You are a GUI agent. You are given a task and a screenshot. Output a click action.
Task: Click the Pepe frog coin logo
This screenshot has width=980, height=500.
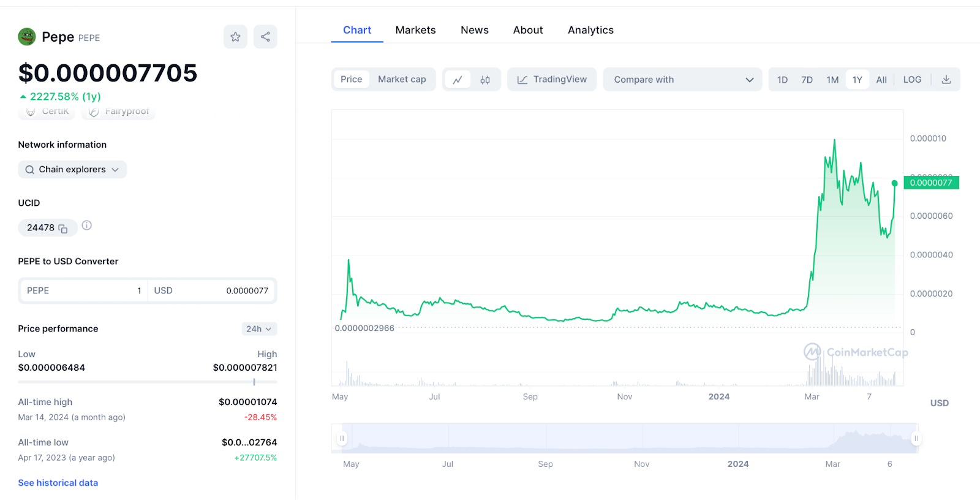pyautogui.click(x=27, y=37)
